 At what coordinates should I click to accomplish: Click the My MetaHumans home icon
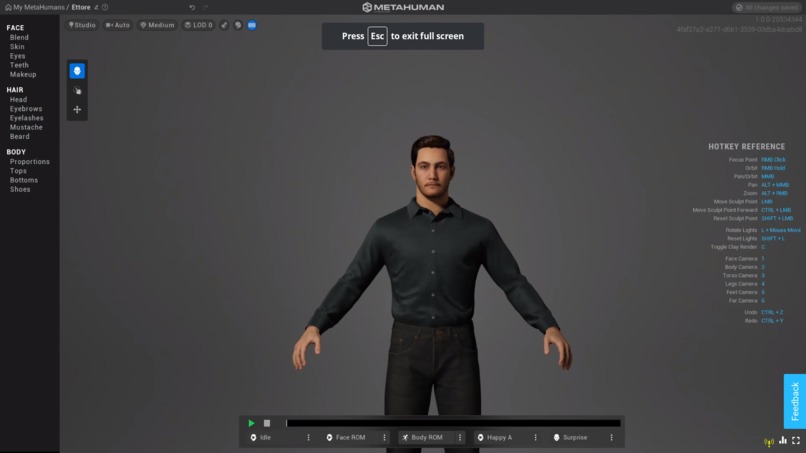[x=8, y=7]
